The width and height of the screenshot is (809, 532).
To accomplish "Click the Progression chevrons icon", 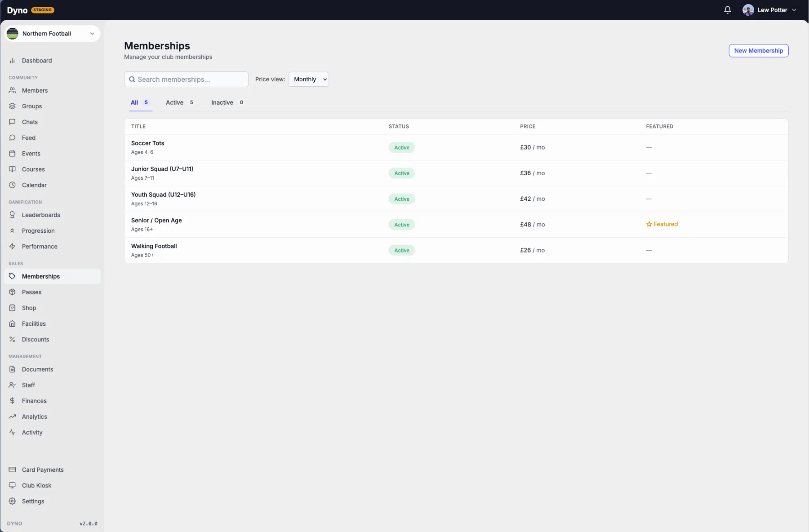I will (12, 231).
